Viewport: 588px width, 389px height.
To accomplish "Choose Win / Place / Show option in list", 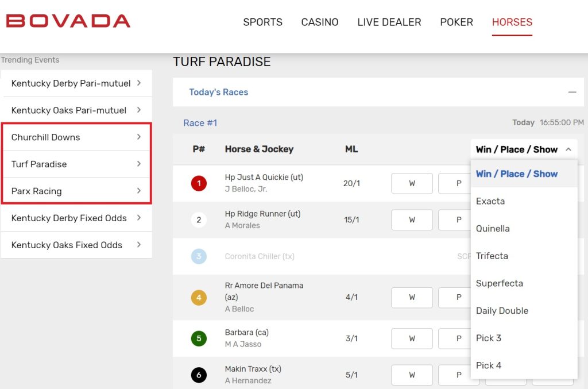I will [x=524, y=174].
